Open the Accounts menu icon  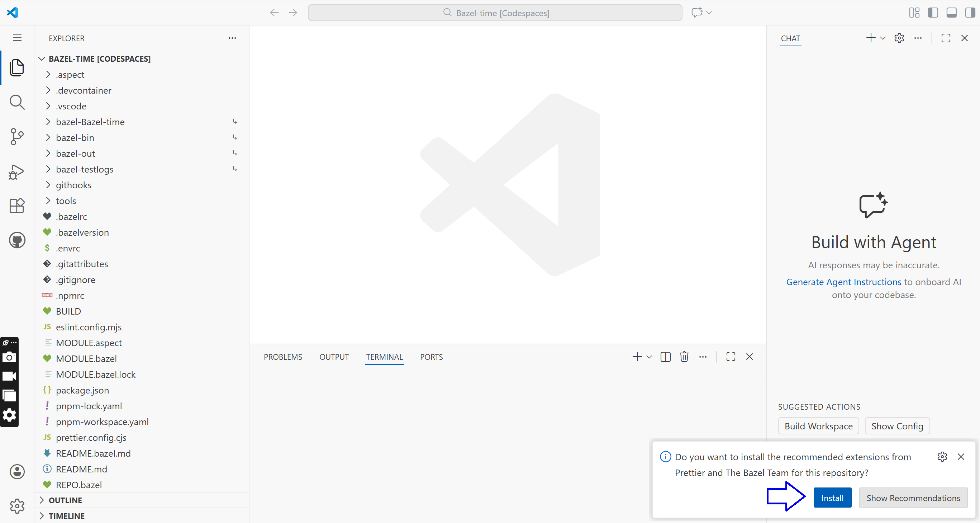tap(17, 472)
